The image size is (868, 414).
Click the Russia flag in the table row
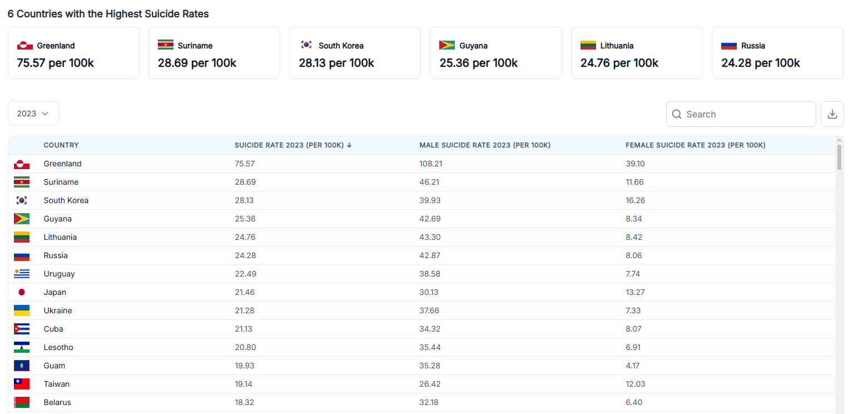click(22, 255)
